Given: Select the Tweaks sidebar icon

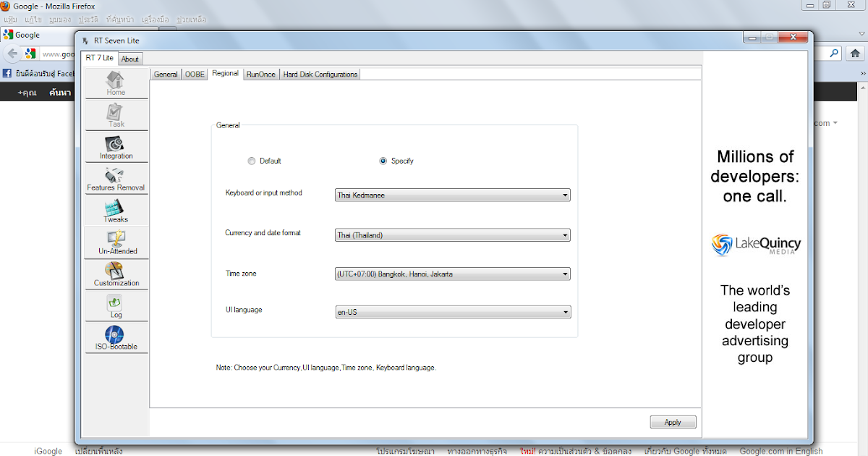Looking at the screenshot, I should tap(116, 211).
